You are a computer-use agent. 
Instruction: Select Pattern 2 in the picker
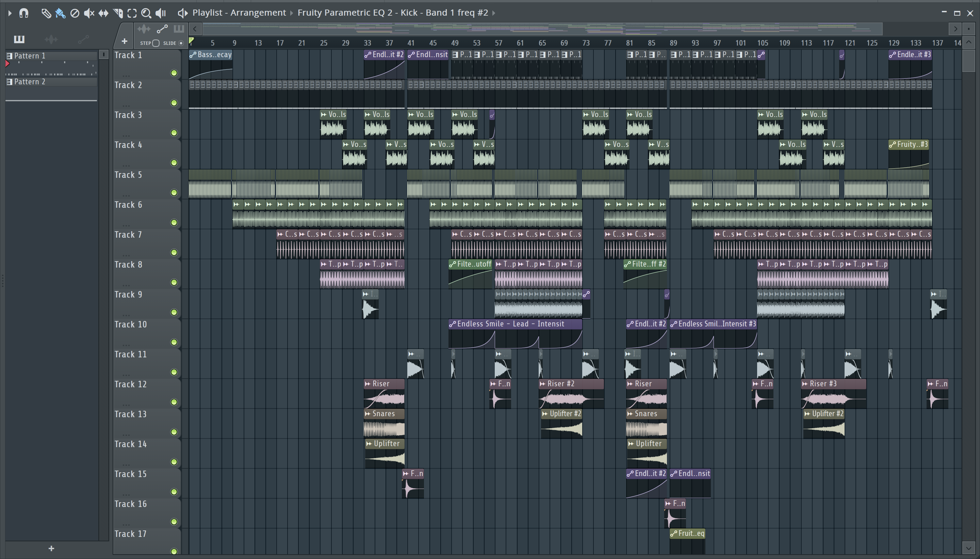(x=51, y=82)
